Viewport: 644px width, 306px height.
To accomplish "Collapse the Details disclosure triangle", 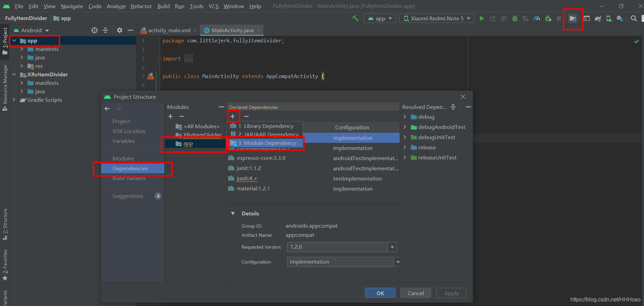I will coord(233,213).
